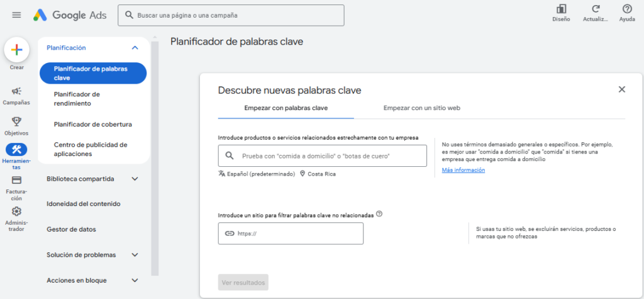Click the magnifier icon in keyword field
Screen dimensions: 644x299
[230, 156]
